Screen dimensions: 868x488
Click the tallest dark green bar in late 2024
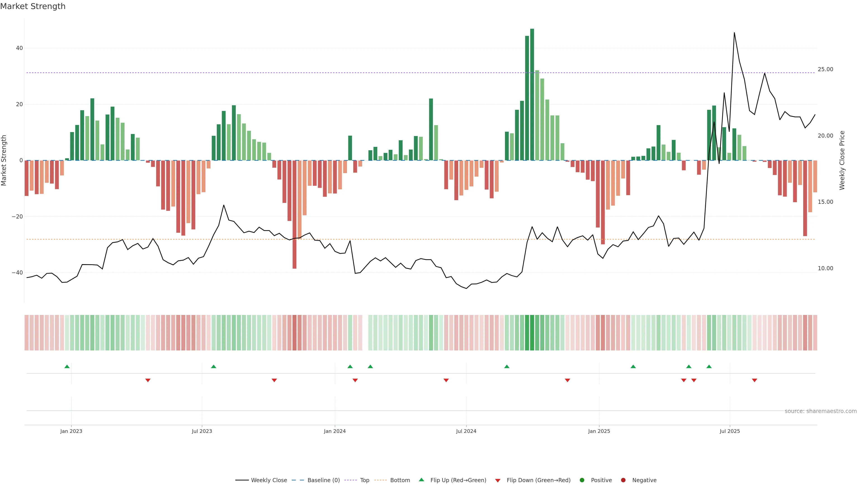point(532,94)
